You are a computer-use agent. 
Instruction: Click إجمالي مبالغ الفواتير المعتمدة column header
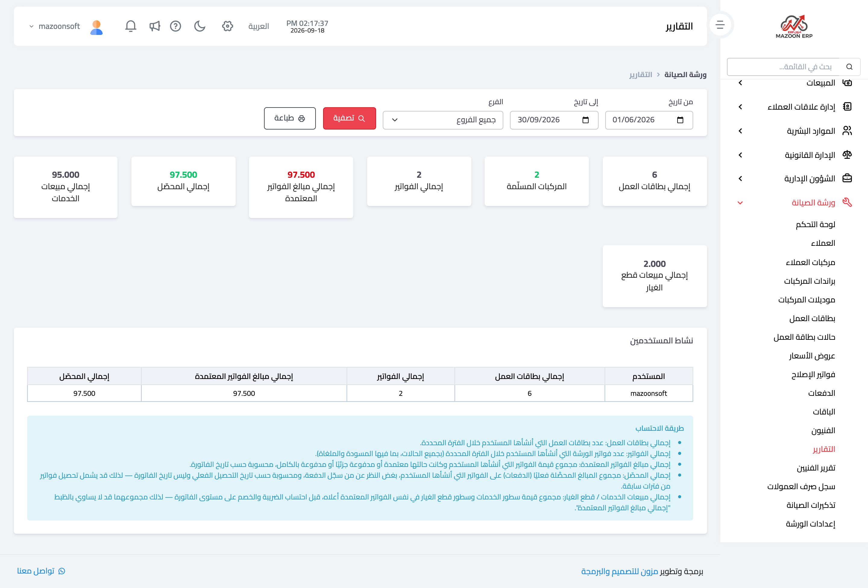(x=244, y=376)
